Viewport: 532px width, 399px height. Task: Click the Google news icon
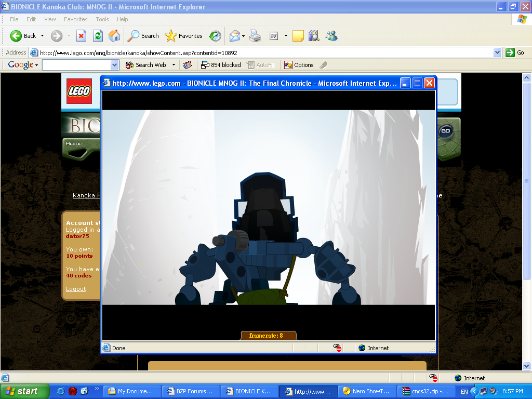(x=187, y=65)
